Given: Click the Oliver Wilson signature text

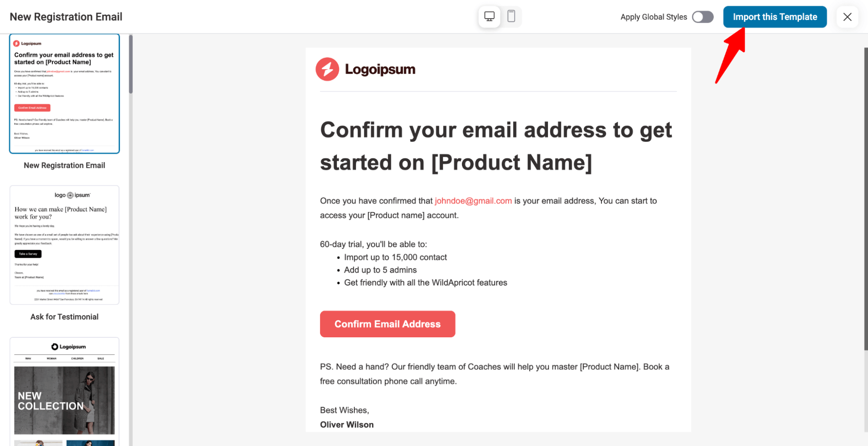Looking at the screenshot, I should coord(347,425).
